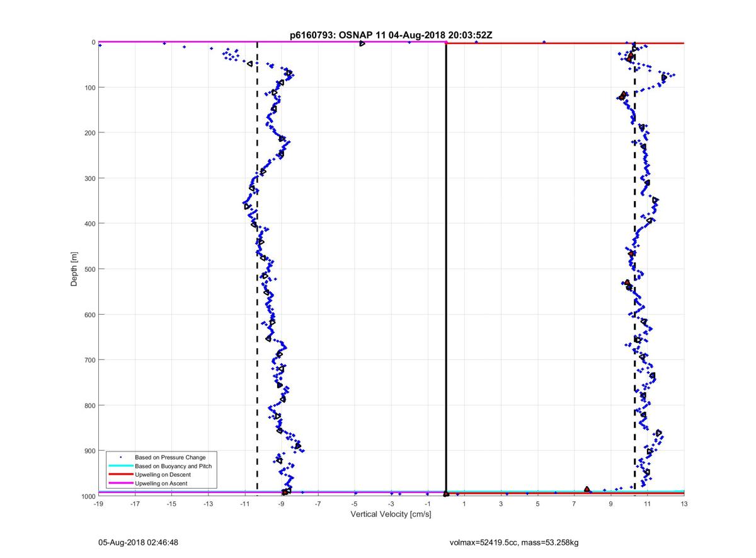Click x-axis tick label -15
Image resolution: width=756 pixels, height=558 pixels.
171,504
